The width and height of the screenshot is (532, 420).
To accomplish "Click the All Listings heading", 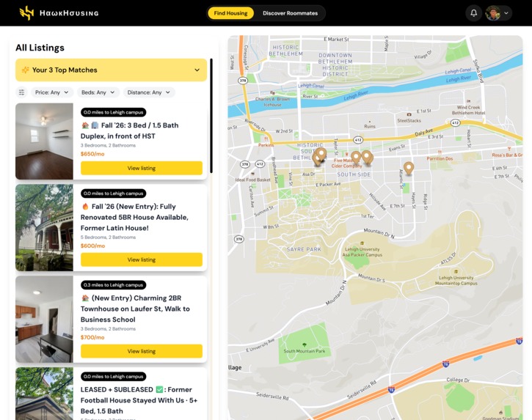I will point(40,48).
